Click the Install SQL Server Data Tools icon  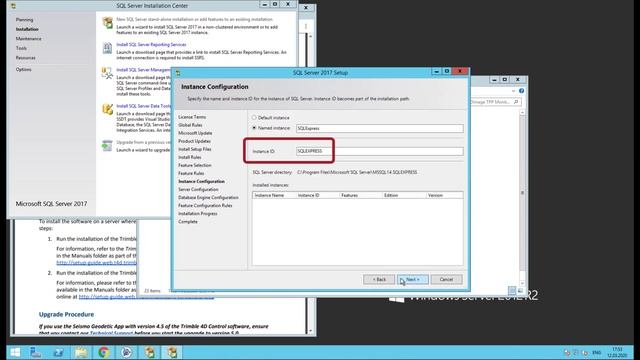[107, 109]
